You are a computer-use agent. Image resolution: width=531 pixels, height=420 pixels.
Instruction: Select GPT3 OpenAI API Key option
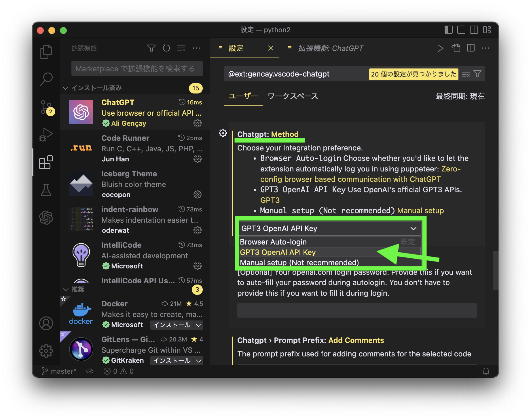(x=330, y=252)
